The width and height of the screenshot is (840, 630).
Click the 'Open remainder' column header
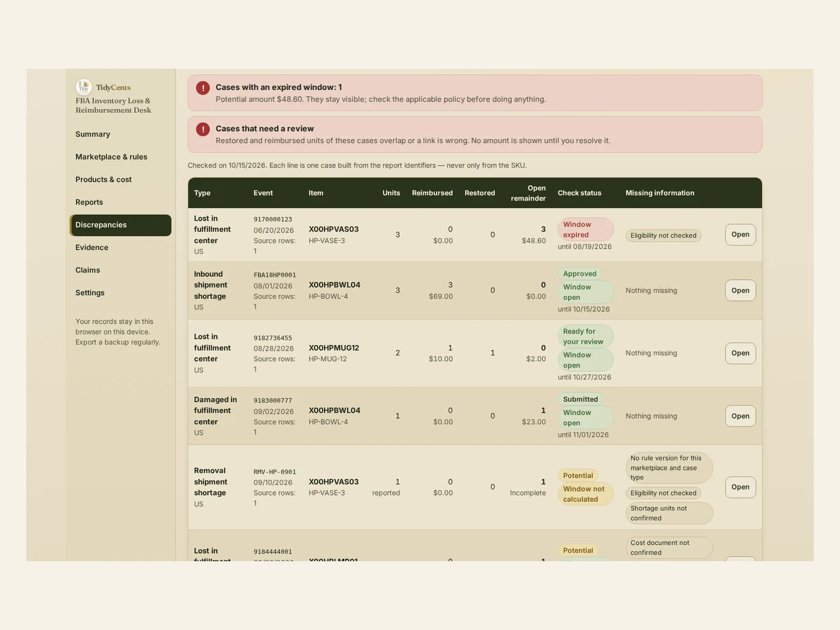tap(528, 193)
